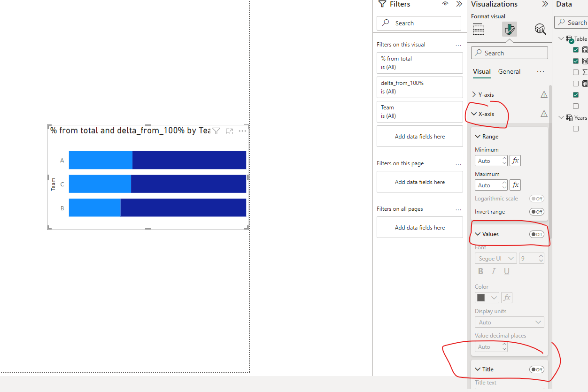588x392 pixels.
Task: Turn on the Values toggle
Action: (537, 234)
